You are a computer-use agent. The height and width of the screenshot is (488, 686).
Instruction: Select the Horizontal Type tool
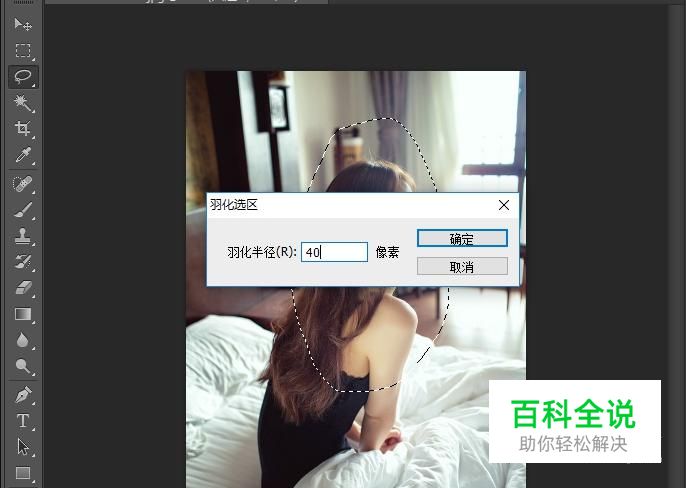pyautogui.click(x=23, y=421)
